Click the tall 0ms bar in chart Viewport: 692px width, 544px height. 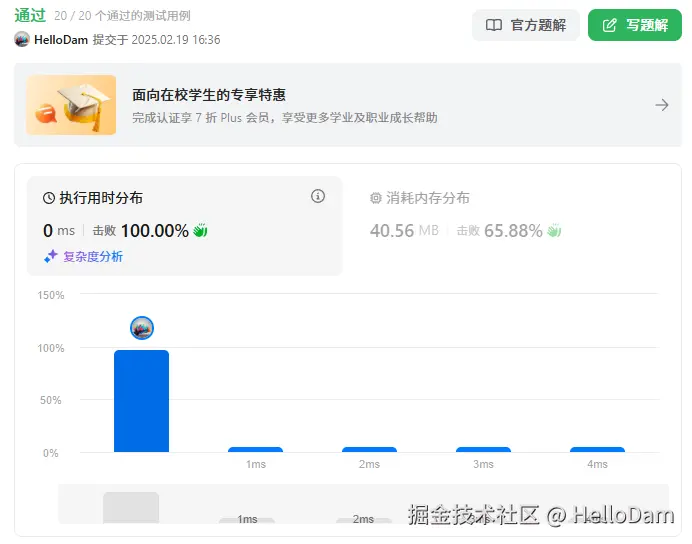(141, 401)
